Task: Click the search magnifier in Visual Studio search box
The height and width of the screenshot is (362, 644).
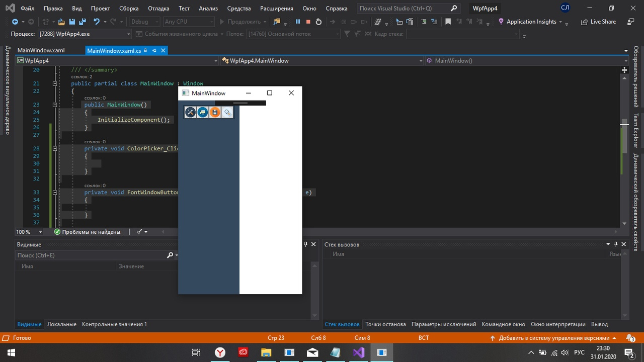Action: [454, 9]
